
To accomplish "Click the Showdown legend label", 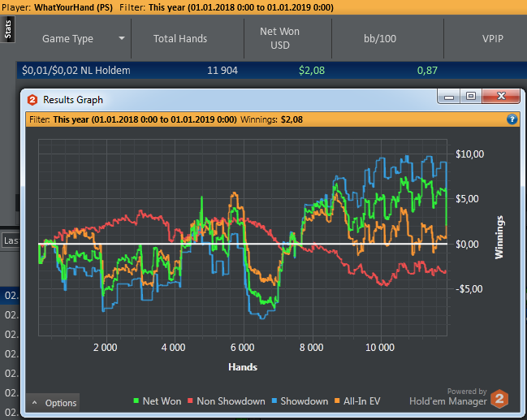I will click(305, 401).
